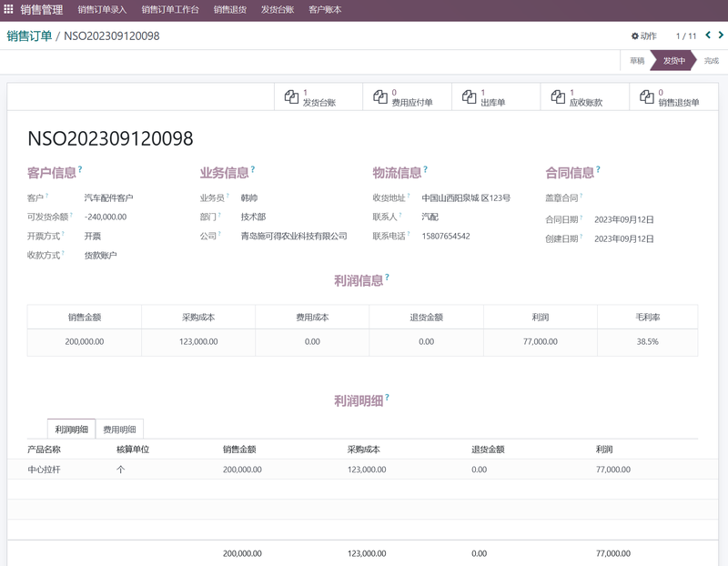728x566 pixels.
Task: Go to previous record arrow
Action: [x=708, y=35]
